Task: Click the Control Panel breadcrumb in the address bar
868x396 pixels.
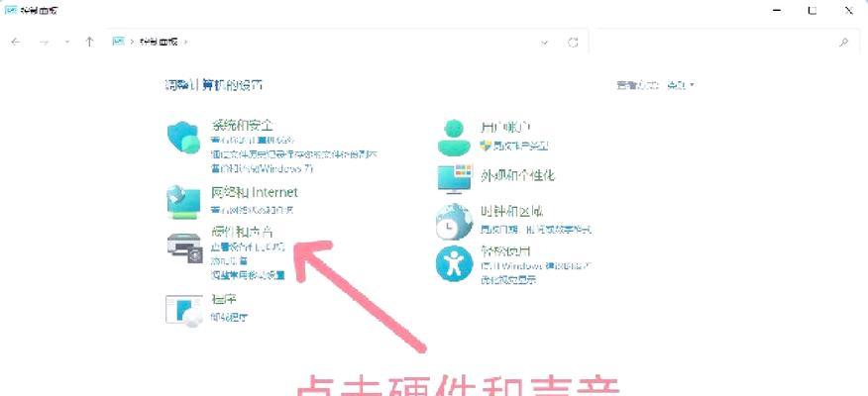Action: click(x=159, y=42)
